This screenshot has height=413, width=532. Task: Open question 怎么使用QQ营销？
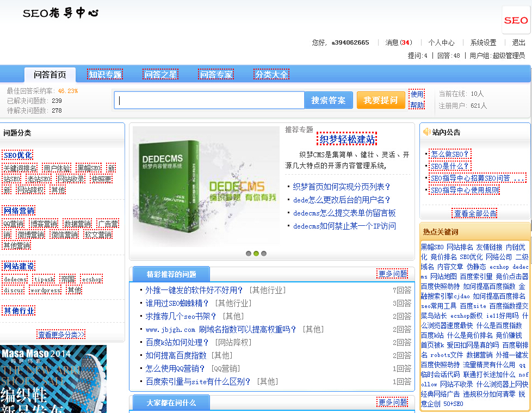[175, 368]
